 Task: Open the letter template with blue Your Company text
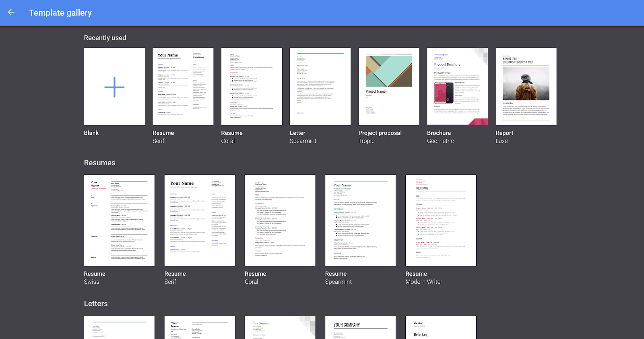point(280,327)
